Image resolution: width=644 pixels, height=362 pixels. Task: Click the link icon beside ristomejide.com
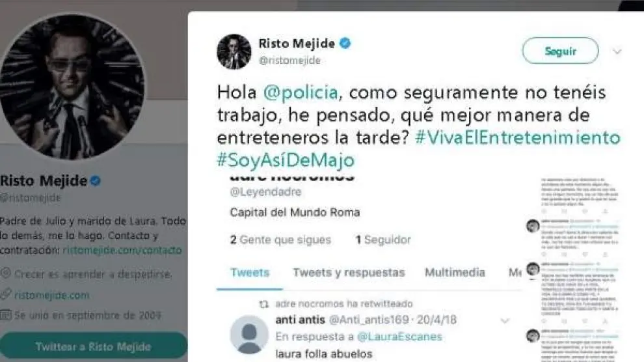[x=5, y=294]
